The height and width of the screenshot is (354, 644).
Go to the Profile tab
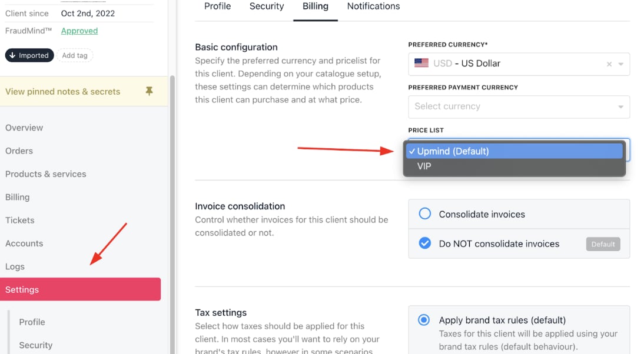pyautogui.click(x=217, y=6)
